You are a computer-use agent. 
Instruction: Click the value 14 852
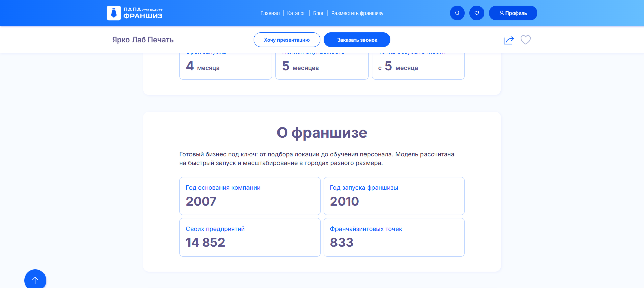click(205, 242)
